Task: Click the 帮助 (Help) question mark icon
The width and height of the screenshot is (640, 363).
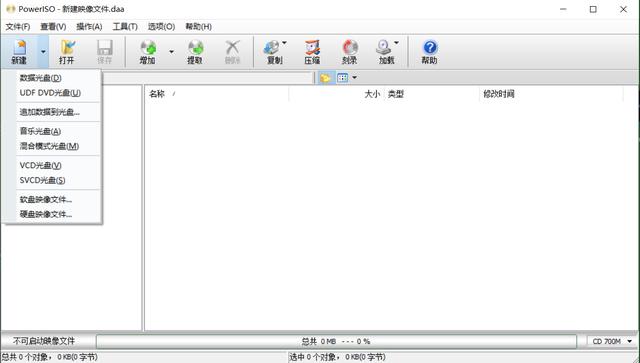Action: (x=429, y=48)
